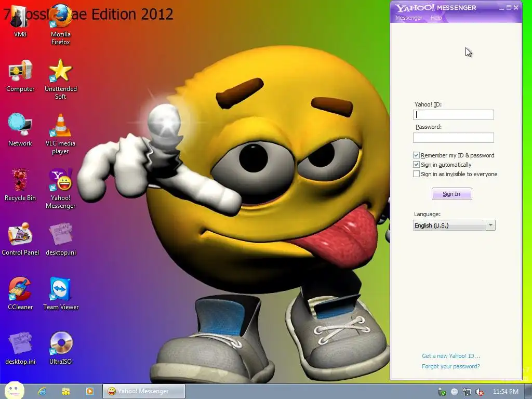Open the media player taskbar icon

[89, 391]
